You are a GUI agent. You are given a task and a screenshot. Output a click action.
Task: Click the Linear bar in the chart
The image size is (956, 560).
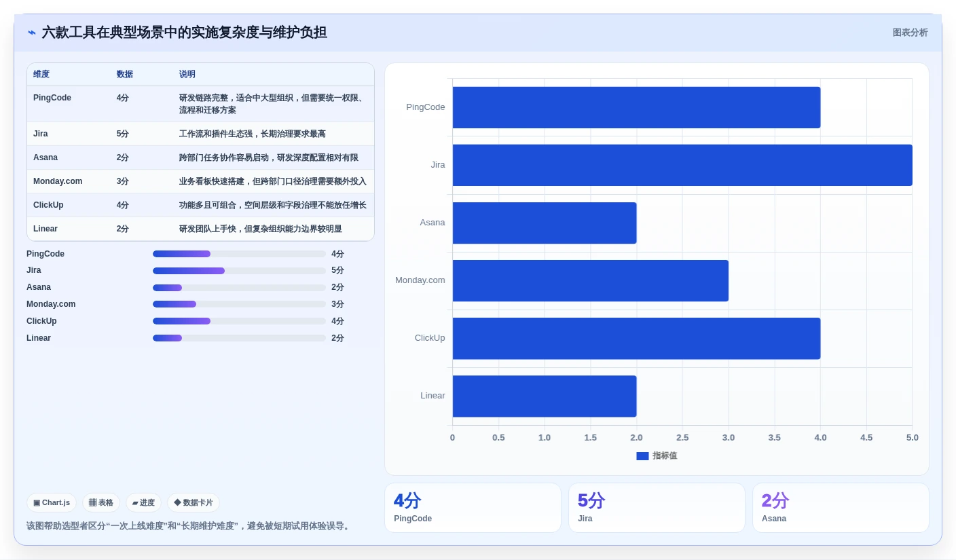545,396
